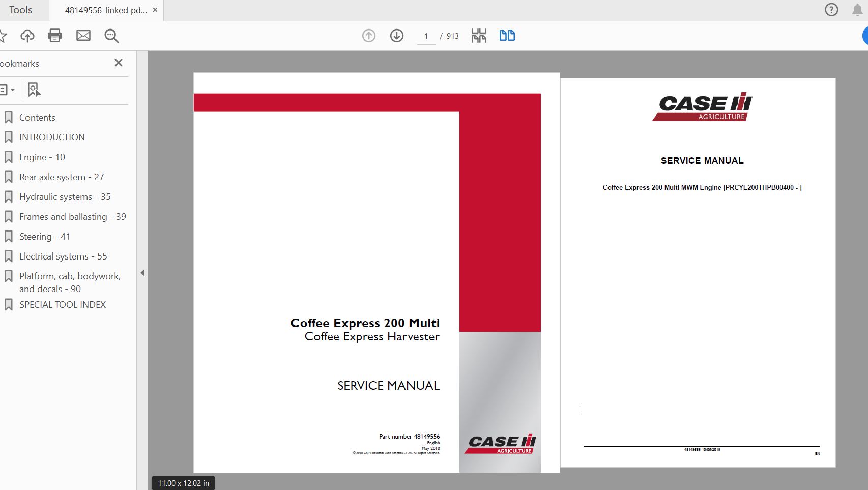868x490 pixels.
Task: Click the bookmark icon beside Contents
Action: point(9,118)
